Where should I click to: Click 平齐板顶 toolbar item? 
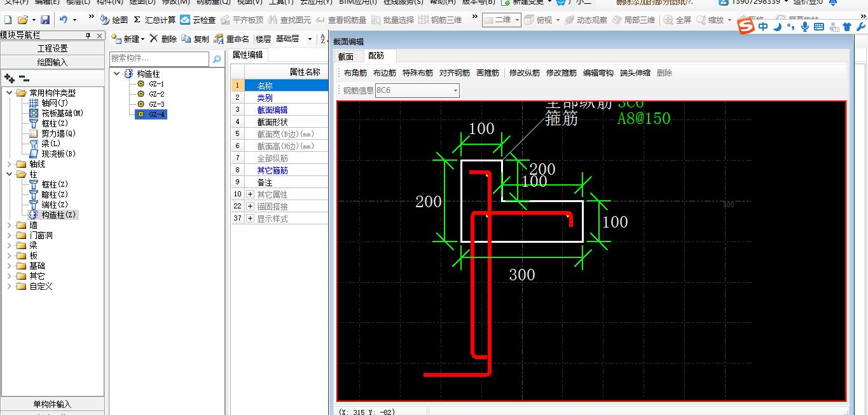[242, 20]
